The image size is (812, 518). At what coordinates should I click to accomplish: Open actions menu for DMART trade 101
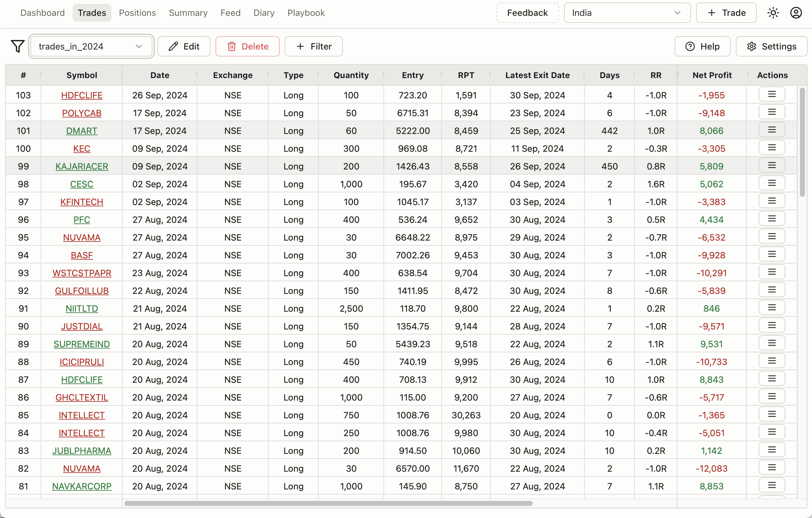(772, 130)
